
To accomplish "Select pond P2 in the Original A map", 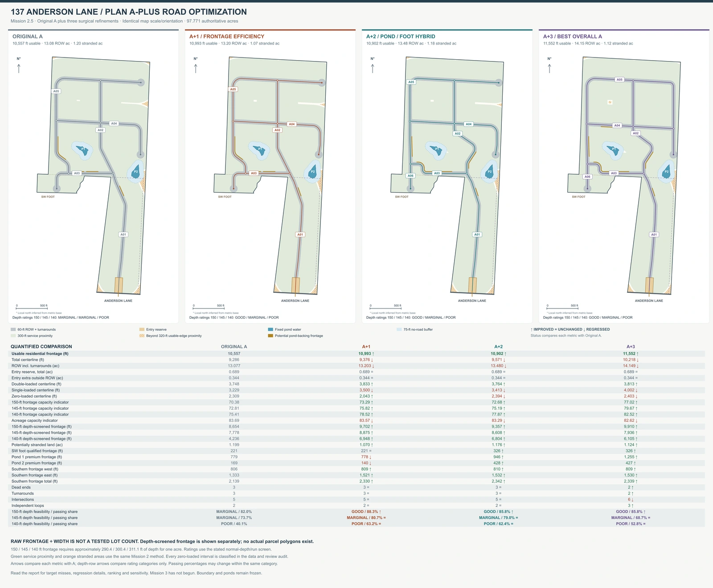I will pyautogui.click(x=136, y=172).
